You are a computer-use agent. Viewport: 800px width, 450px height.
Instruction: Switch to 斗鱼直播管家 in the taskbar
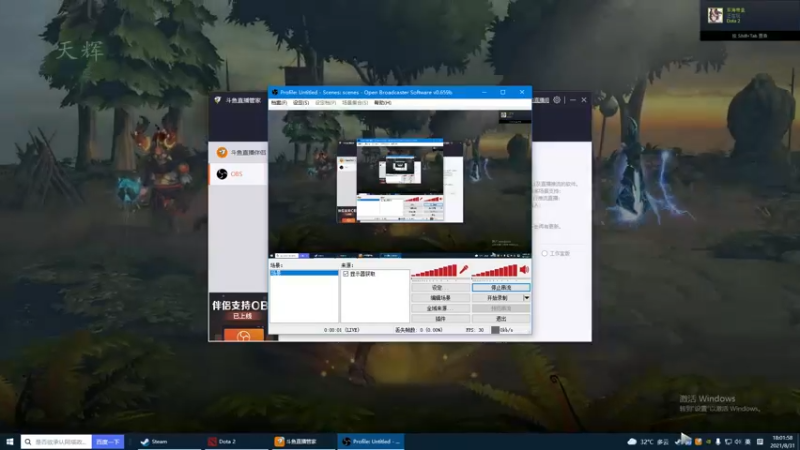click(x=303, y=441)
